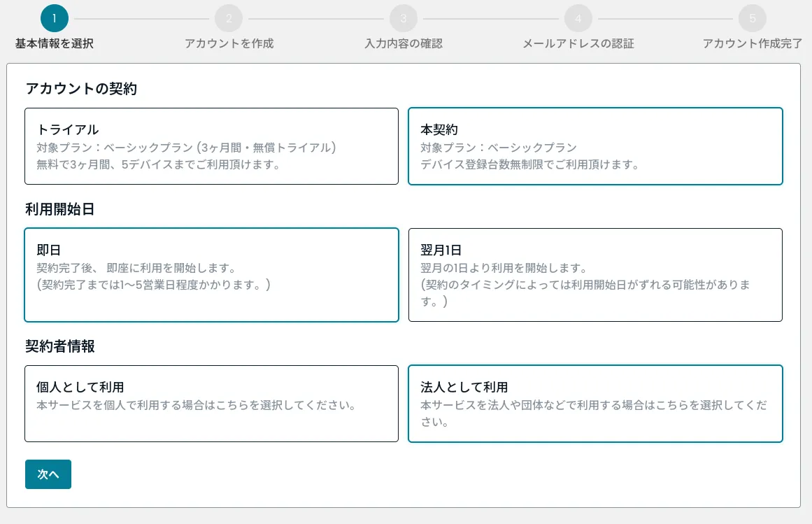Click the メールアドレスの認証 step label
Screen dimensions: 812x524
(x=578, y=43)
